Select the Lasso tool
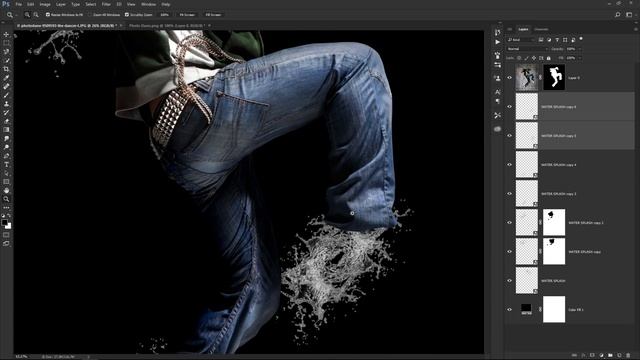 pyautogui.click(x=6, y=51)
